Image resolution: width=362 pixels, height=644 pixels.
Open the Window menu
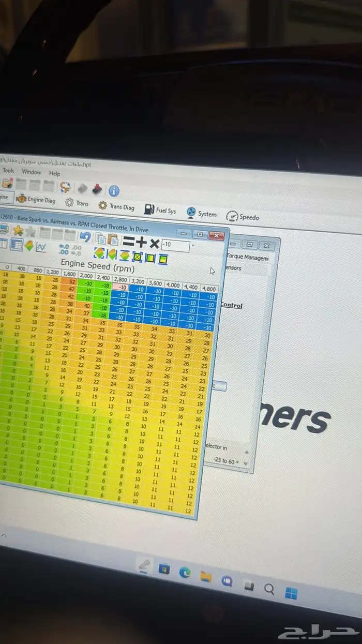(x=31, y=172)
